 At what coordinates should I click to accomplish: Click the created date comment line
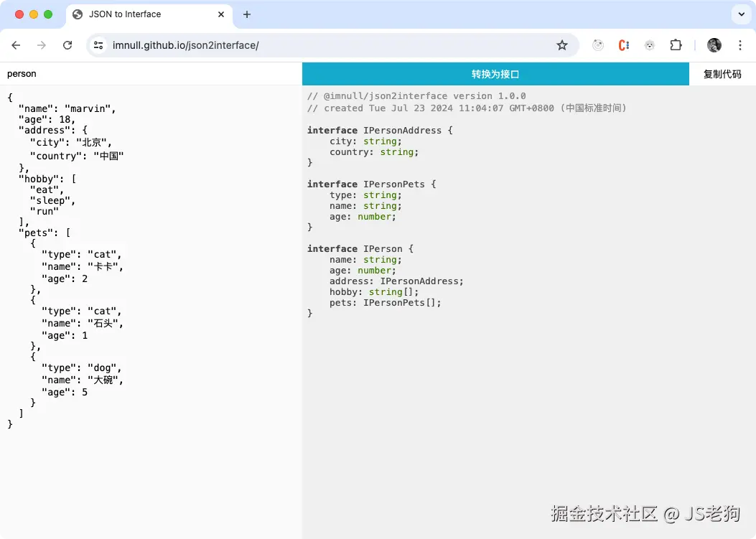[467, 108]
